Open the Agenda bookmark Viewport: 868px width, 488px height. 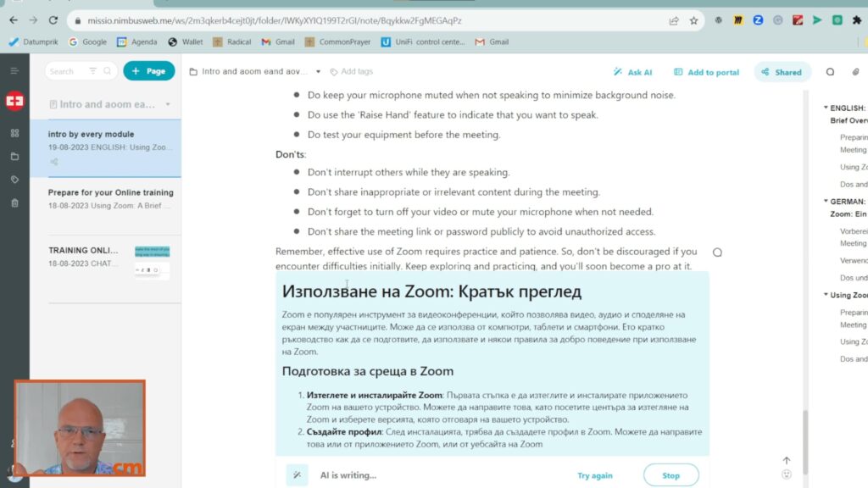[137, 42]
